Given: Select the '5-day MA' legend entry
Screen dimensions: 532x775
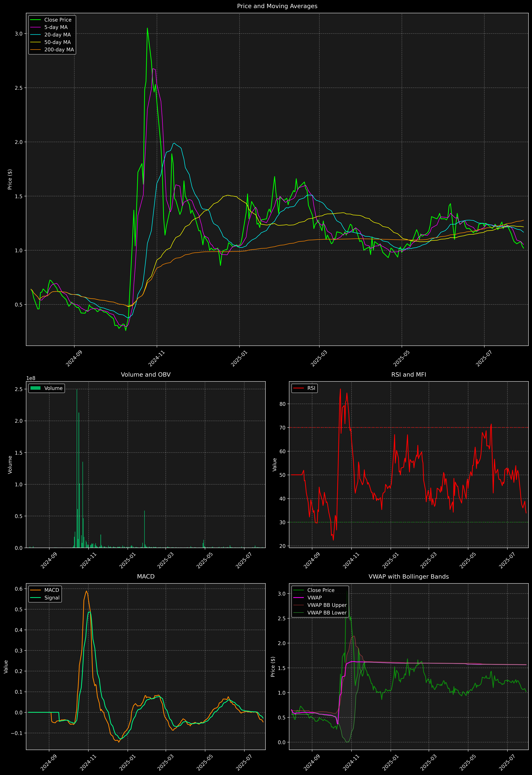Looking at the screenshot, I should point(56,27).
